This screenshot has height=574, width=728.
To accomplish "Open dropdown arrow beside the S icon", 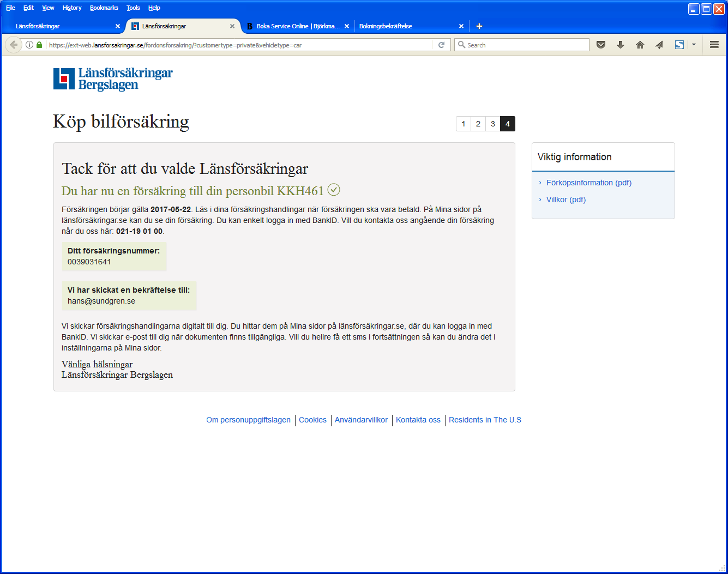I will [x=694, y=45].
